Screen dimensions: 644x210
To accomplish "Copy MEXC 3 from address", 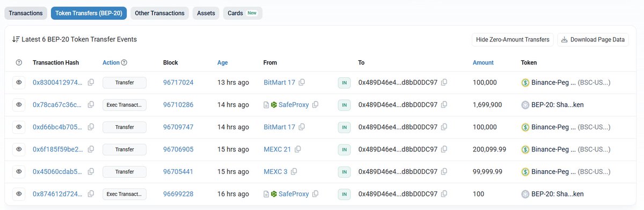I will (x=294, y=172).
